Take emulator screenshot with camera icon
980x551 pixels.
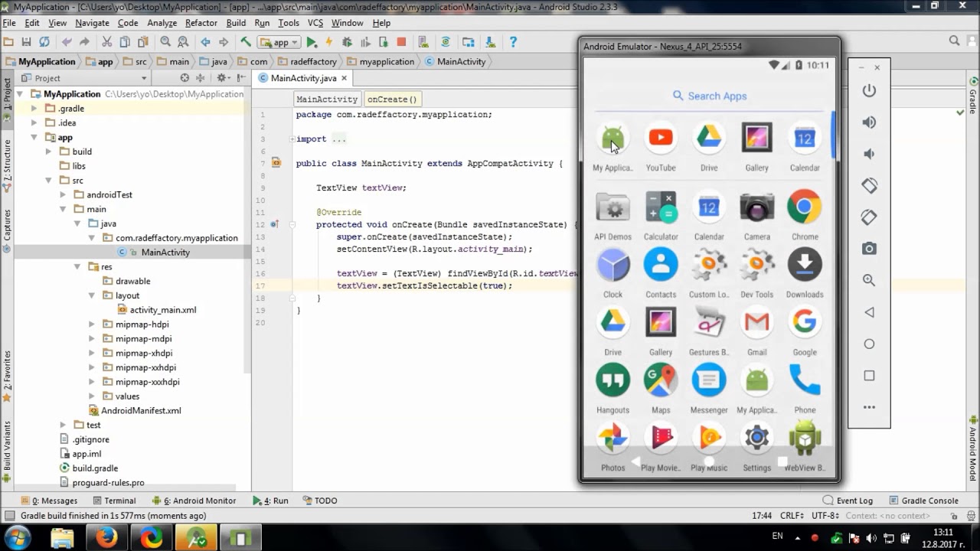(x=869, y=249)
